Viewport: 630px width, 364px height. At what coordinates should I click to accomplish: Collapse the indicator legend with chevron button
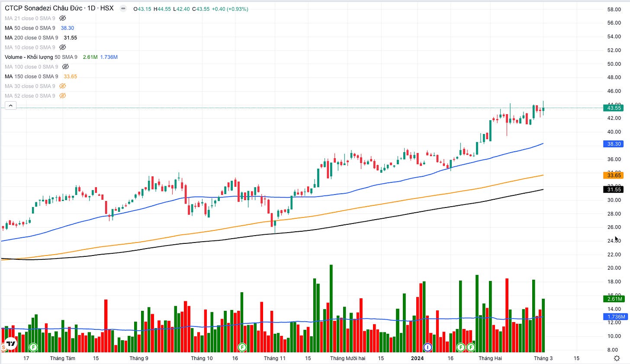pyautogui.click(x=10, y=105)
